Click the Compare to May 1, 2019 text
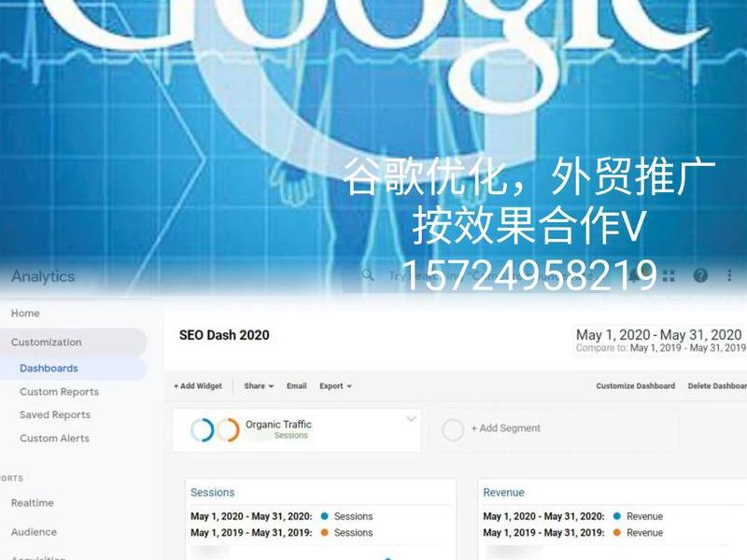Image resolution: width=747 pixels, height=560 pixels. (x=660, y=348)
